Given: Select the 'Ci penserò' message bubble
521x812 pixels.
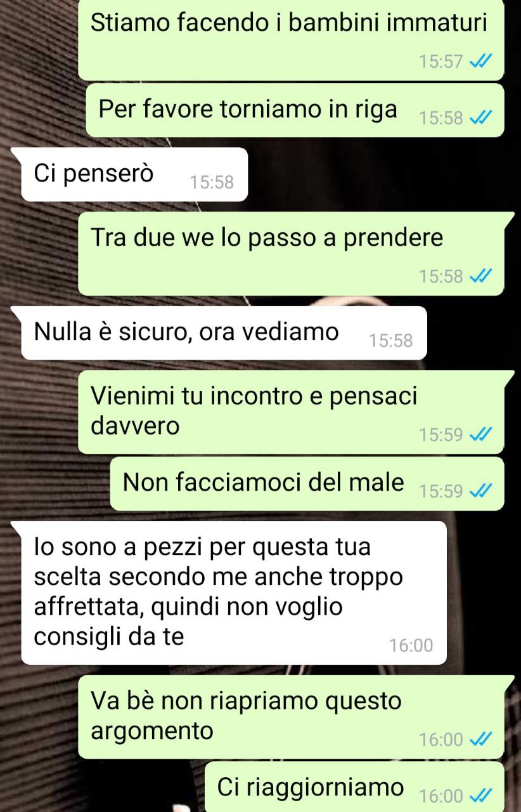Looking at the screenshot, I should point(130,174).
